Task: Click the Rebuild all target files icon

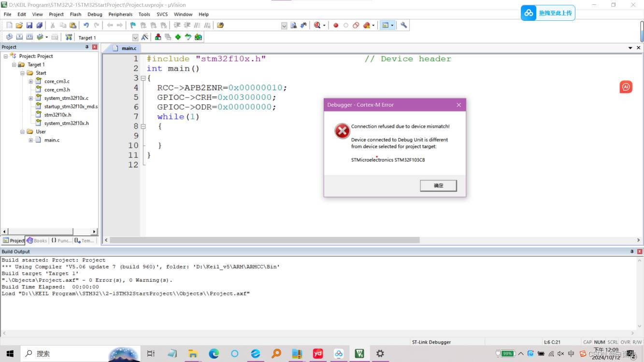Action: click(x=29, y=37)
